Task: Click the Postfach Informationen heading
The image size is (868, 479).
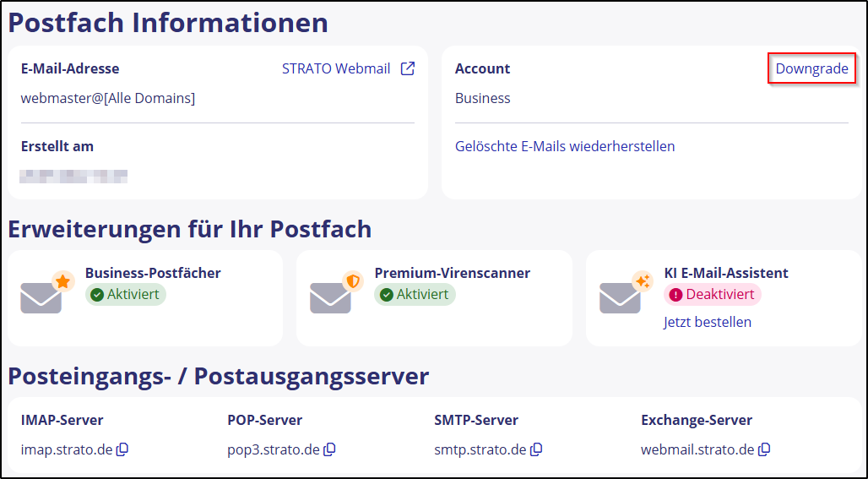Action: pyautogui.click(x=168, y=24)
